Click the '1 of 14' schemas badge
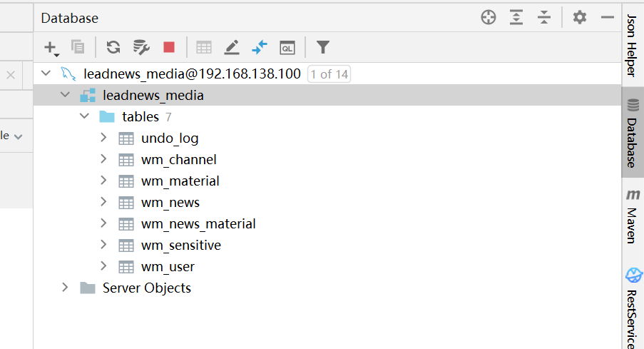This screenshot has width=644, height=349. click(329, 74)
